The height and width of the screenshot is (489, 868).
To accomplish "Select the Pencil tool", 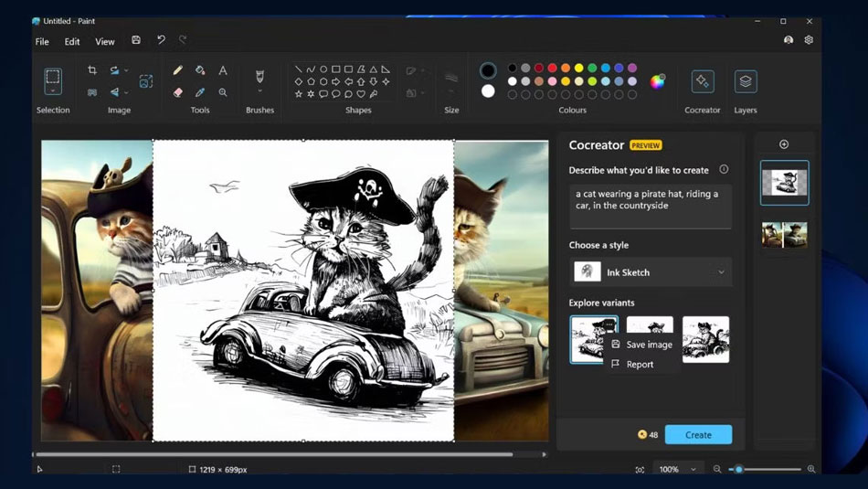I will tap(177, 70).
